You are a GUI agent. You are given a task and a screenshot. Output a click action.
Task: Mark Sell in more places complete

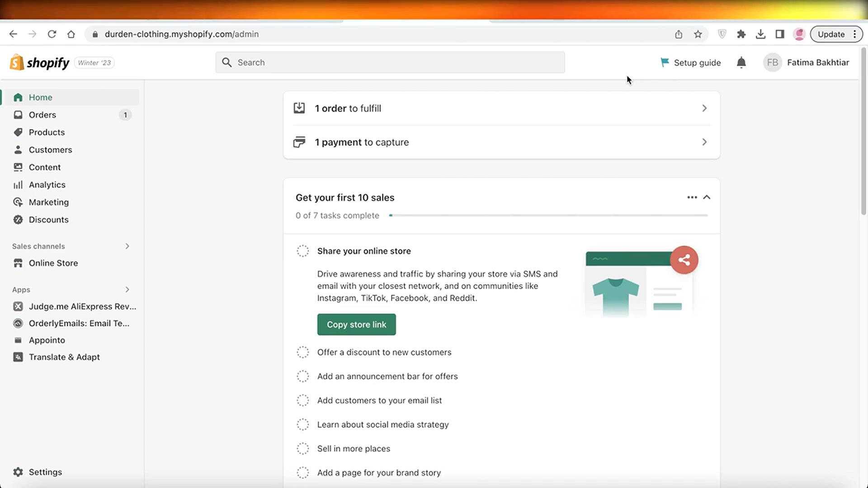tap(303, 448)
